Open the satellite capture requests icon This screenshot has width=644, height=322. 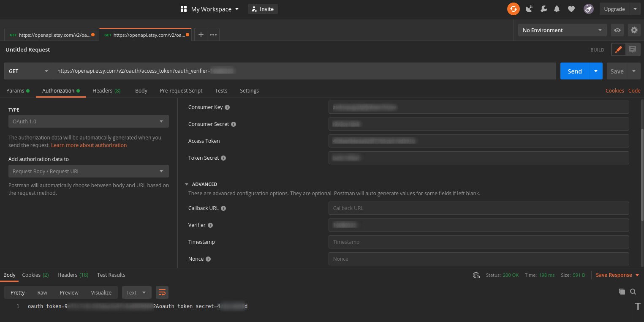(529, 9)
